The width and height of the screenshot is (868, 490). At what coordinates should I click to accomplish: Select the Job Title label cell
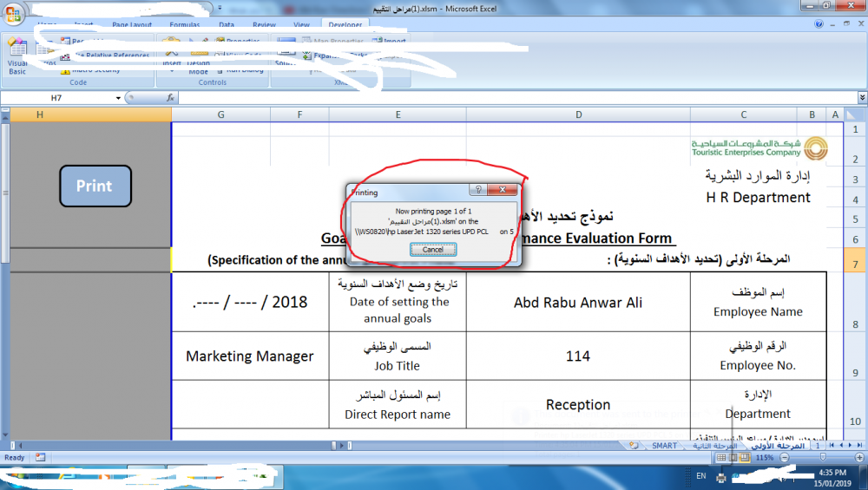397,356
